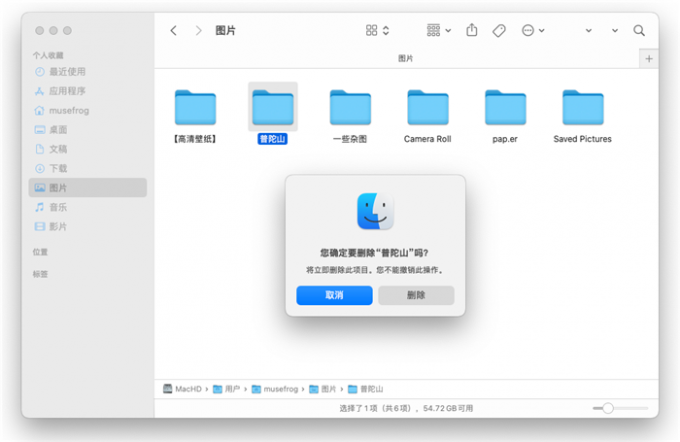
Task: Click MacHD in the path bar
Action: (x=183, y=389)
